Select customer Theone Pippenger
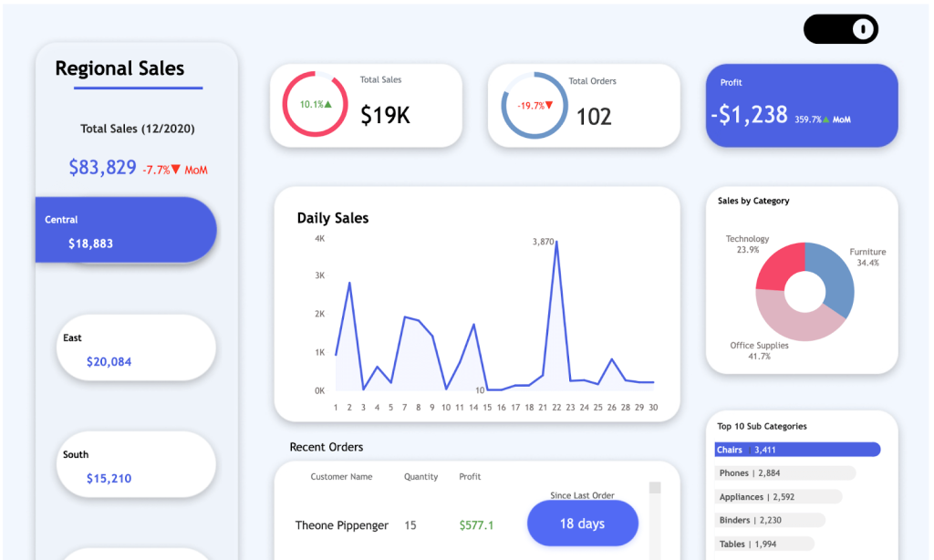Screen dimensions: 934x560 point(342,525)
